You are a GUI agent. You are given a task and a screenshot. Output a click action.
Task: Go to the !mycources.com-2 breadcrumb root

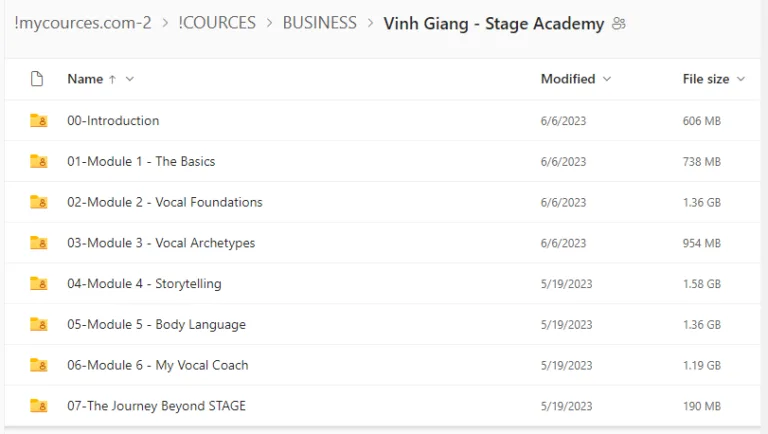coord(83,23)
